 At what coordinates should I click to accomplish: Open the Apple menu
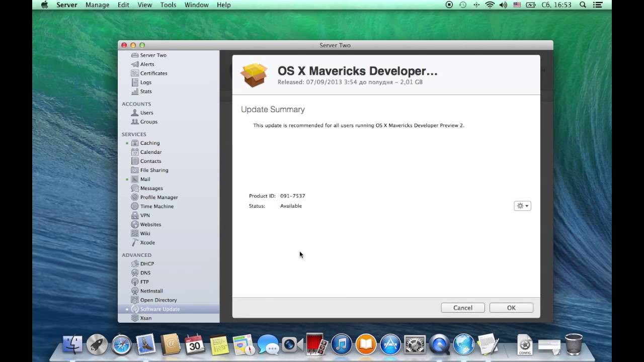[44, 5]
